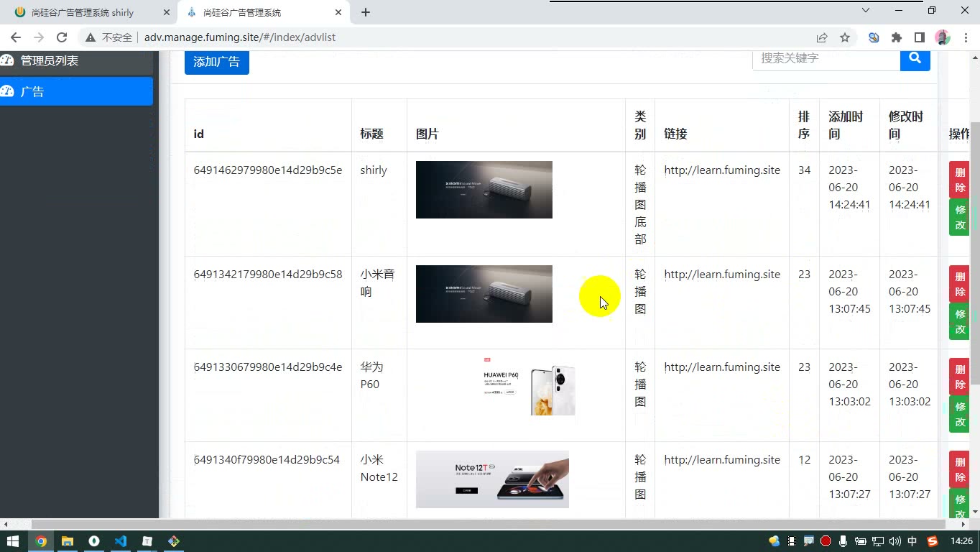980x552 pixels.
Task: Share this page via the share icon
Action: coord(822,37)
